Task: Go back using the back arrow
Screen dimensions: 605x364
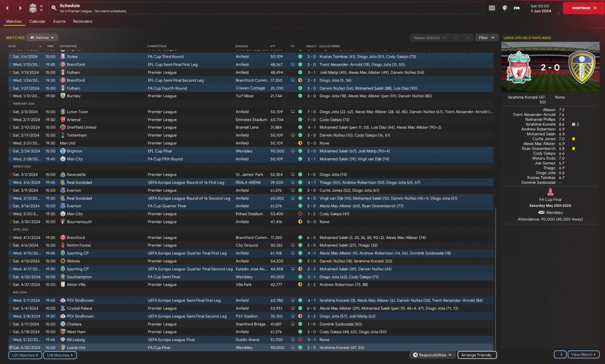Action: click(x=7, y=8)
